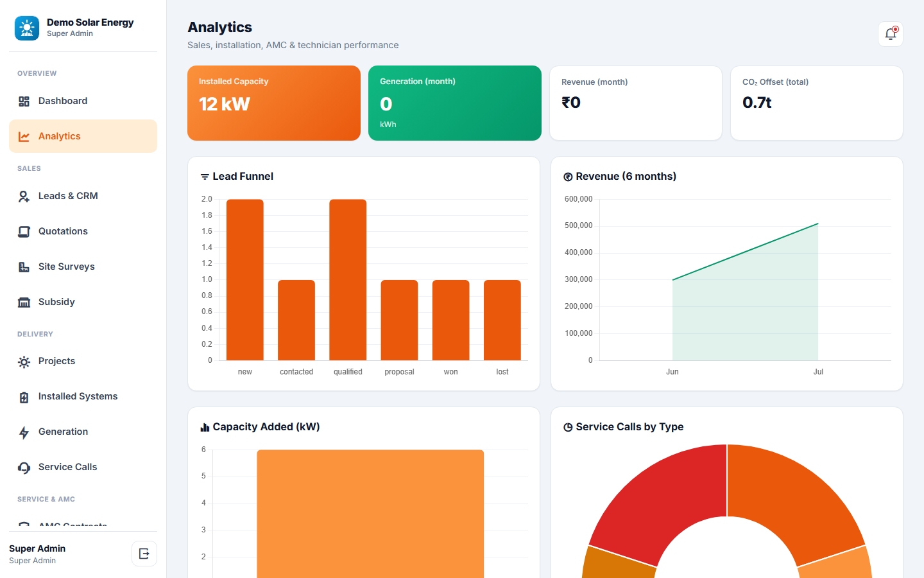
Task: Click the Service Calls by Type title
Action: point(629,427)
